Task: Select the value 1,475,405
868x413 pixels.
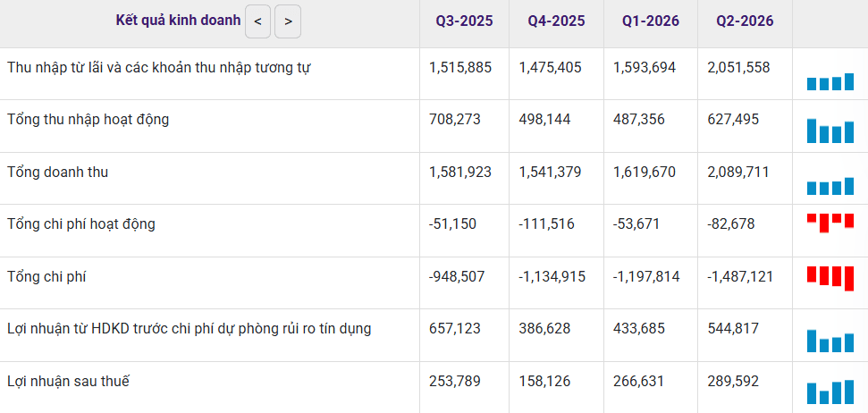Action: pyautogui.click(x=551, y=68)
